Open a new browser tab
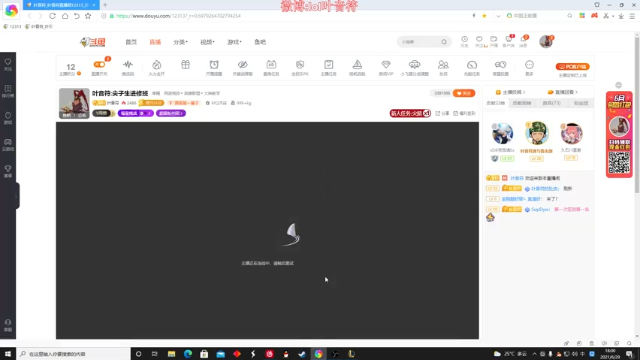 pyautogui.click(x=105, y=5)
